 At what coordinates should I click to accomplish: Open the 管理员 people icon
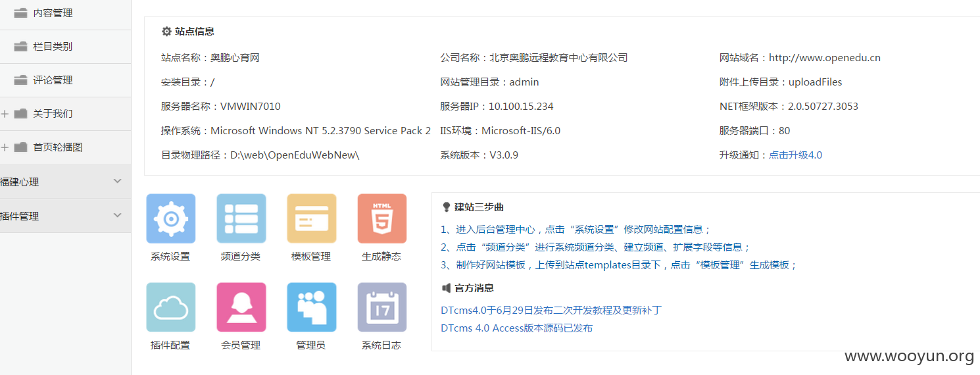[x=312, y=307]
